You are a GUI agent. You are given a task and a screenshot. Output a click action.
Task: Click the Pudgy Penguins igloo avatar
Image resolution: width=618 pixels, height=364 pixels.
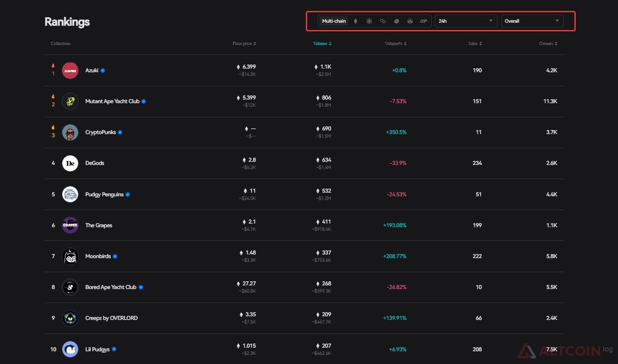click(x=70, y=194)
